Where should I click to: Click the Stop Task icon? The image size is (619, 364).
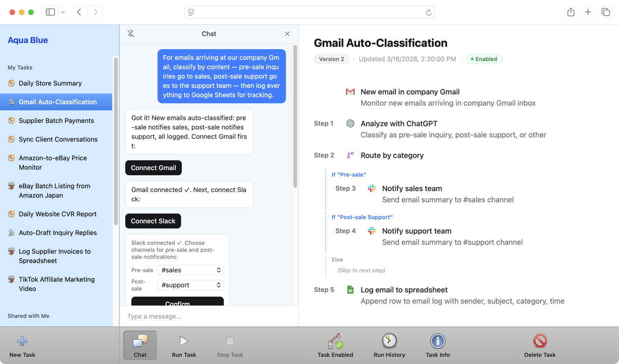tap(230, 341)
